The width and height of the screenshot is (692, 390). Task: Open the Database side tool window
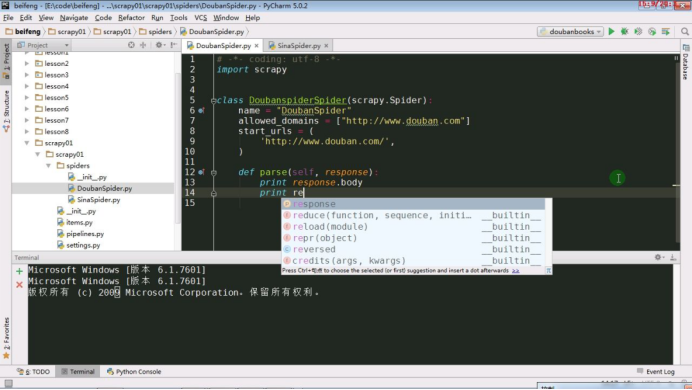(x=685, y=61)
